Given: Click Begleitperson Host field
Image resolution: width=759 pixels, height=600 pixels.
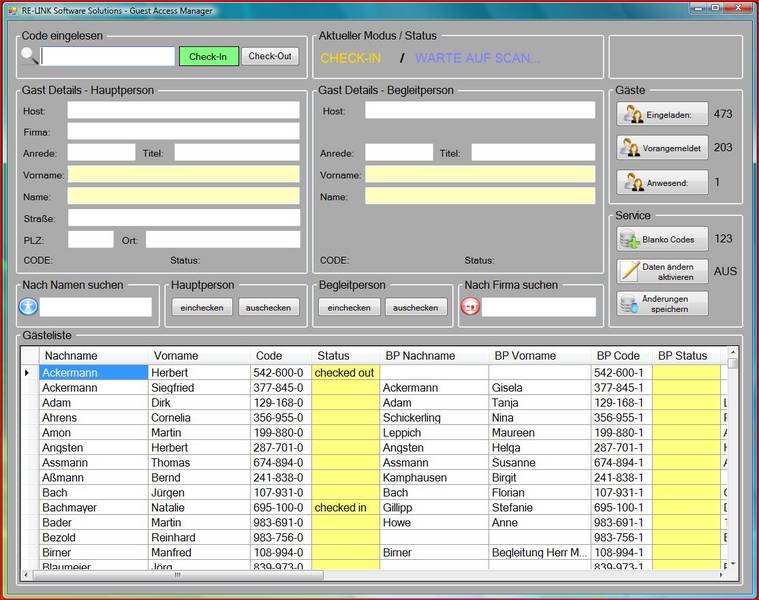Looking at the screenshot, I should click(480, 110).
